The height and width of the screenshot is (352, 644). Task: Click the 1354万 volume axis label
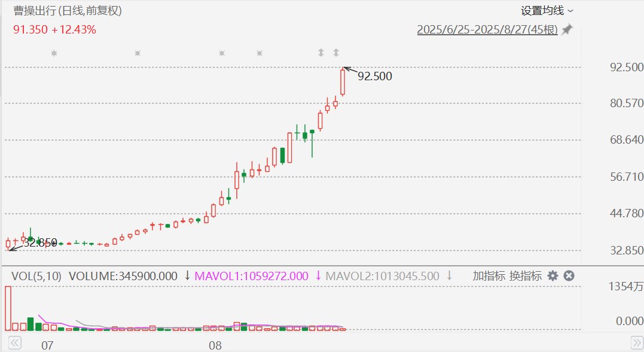click(626, 286)
